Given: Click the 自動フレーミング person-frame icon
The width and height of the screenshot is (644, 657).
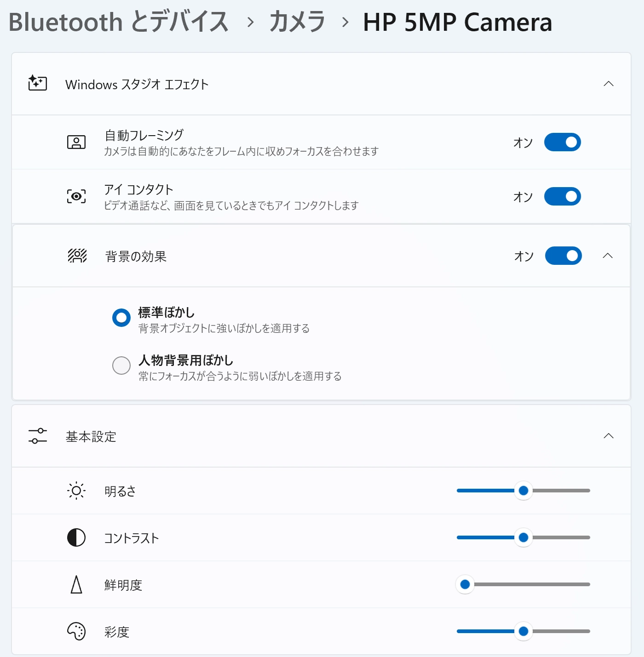Looking at the screenshot, I should tap(76, 142).
